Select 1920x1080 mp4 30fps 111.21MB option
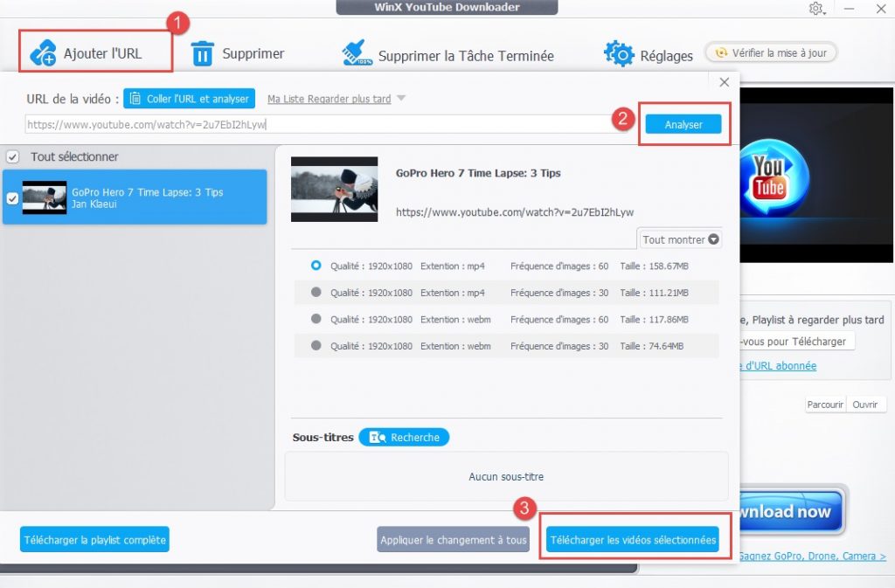The height and width of the screenshot is (588, 895). (316, 292)
